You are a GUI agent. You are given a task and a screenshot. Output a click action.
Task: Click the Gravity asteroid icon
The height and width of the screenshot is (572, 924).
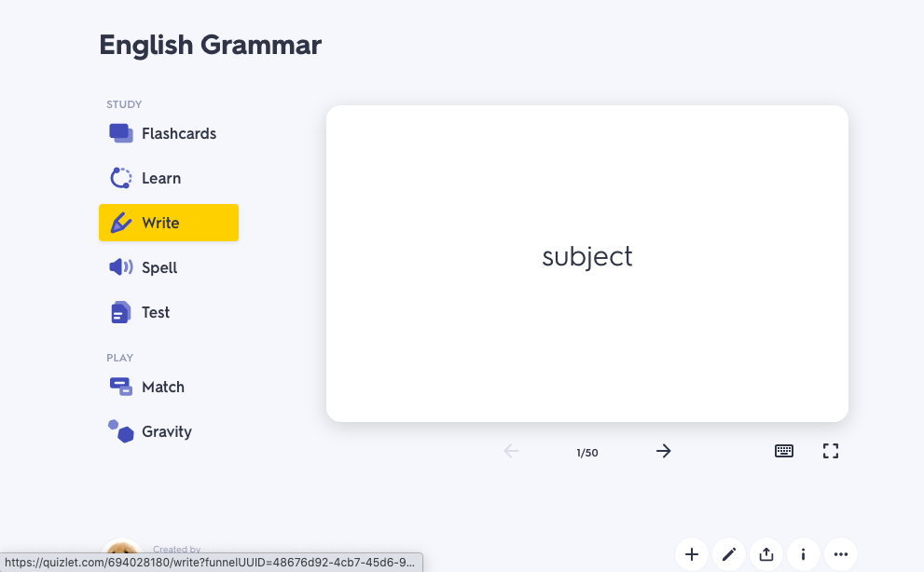[x=121, y=430]
